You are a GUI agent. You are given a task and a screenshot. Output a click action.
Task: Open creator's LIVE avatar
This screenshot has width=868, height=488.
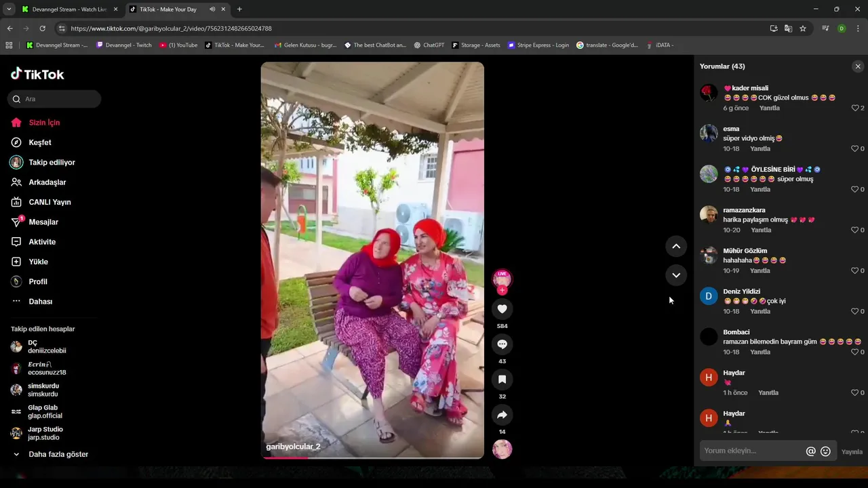tap(502, 279)
